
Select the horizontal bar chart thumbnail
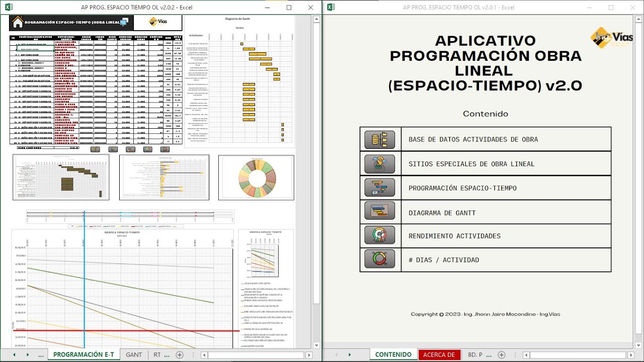pos(164,177)
